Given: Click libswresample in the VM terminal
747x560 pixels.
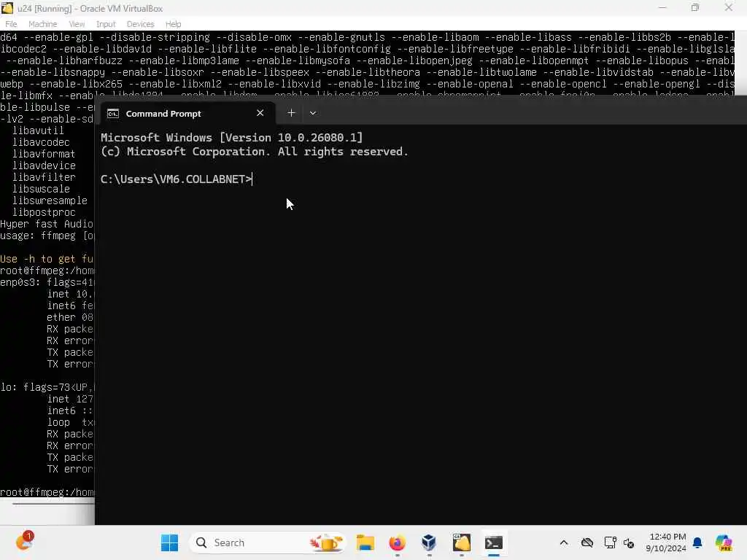Looking at the screenshot, I should point(50,201).
